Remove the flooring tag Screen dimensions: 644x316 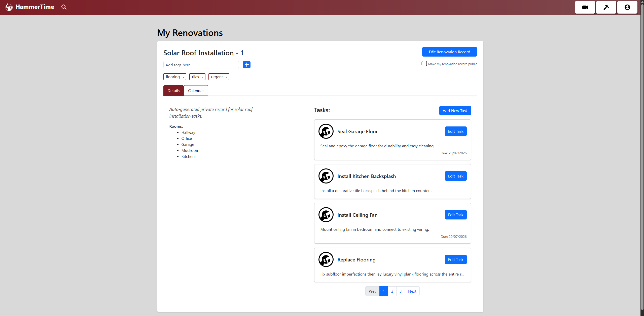(x=183, y=77)
